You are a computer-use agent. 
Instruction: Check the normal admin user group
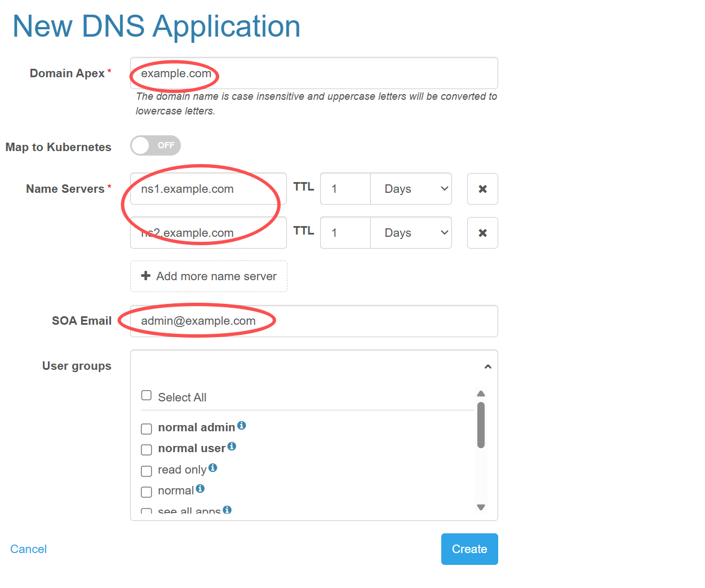pyautogui.click(x=147, y=429)
